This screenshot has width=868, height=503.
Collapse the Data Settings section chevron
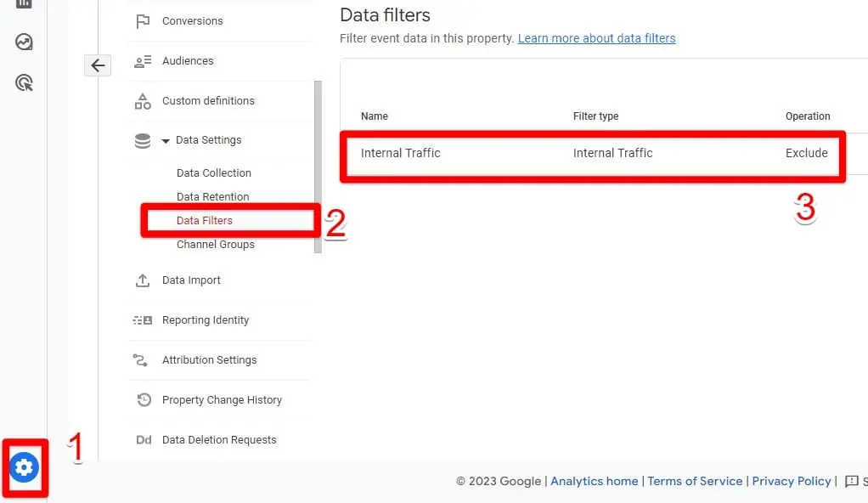click(x=164, y=139)
